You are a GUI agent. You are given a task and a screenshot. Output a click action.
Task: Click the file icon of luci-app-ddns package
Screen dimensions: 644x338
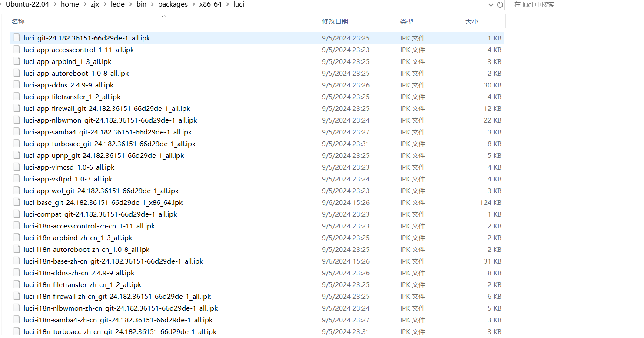(17, 85)
